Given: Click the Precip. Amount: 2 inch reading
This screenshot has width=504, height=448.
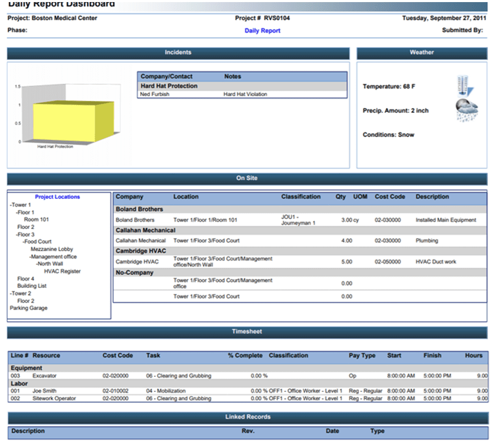Looking at the screenshot, I should tap(396, 111).
